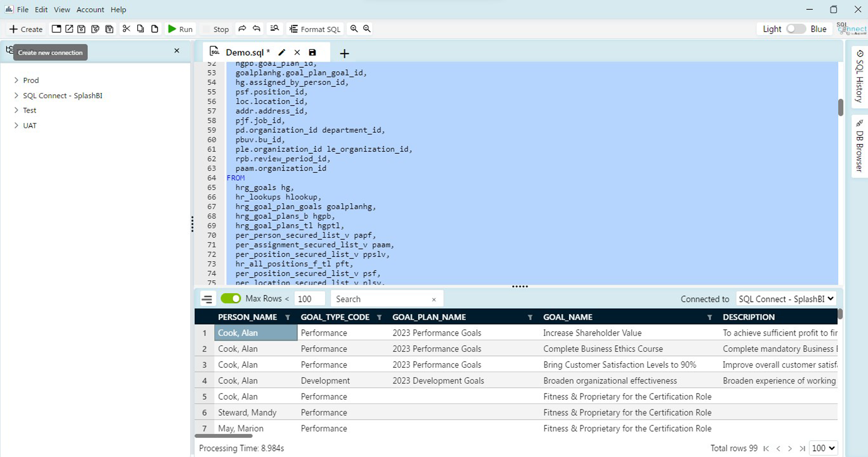Open the Find and Replace search icon
868x457 pixels.
275,28
